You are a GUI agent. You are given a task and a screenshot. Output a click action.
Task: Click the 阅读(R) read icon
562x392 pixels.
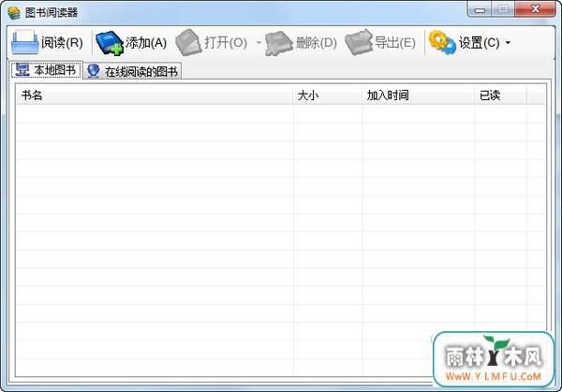click(x=24, y=43)
